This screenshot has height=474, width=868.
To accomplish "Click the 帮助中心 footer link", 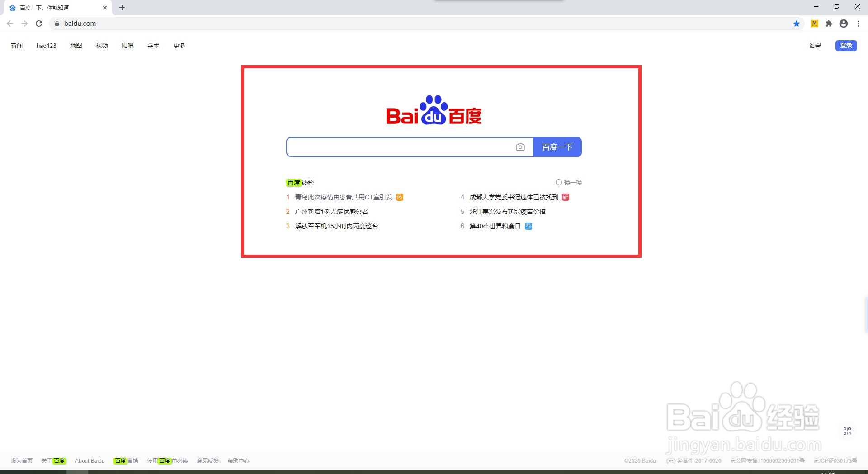I will point(238,461).
